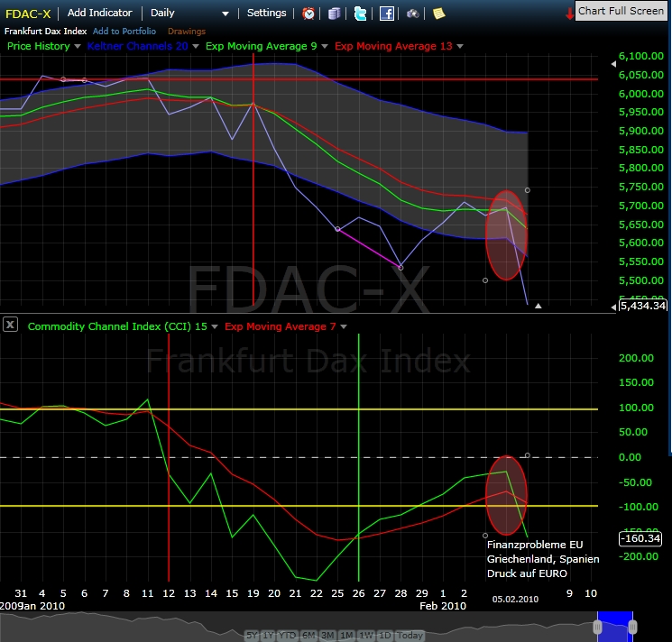Select the 1W time range

tap(366, 635)
